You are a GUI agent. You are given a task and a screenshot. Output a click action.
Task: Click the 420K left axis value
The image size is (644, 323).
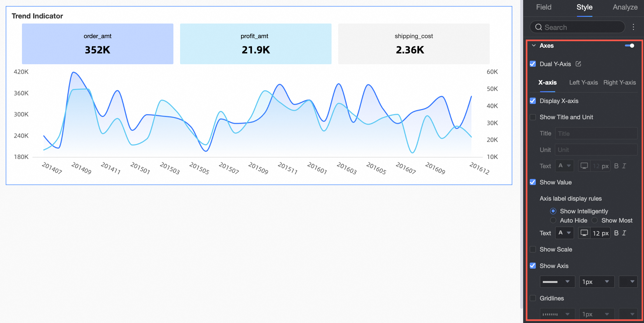click(x=21, y=72)
